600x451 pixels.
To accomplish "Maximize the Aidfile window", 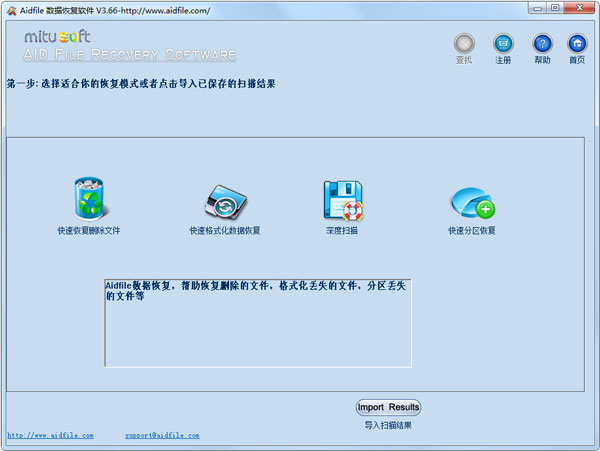I will click(x=555, y=8).
